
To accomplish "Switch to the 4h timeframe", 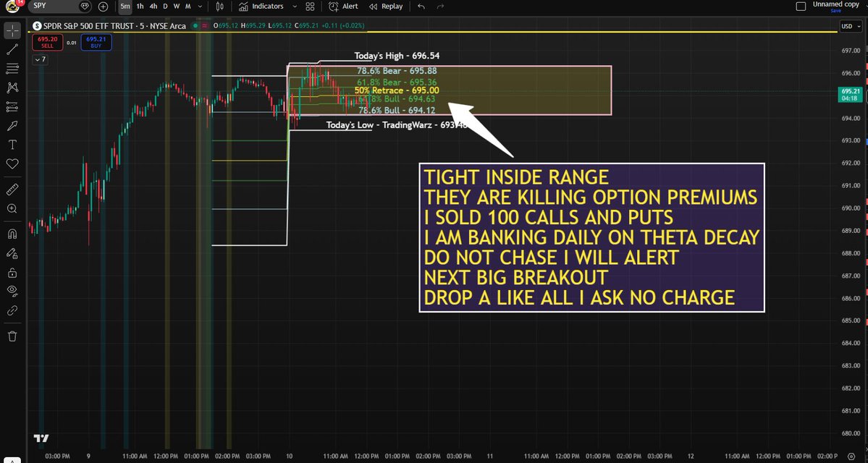I will [x=153, y=7].
